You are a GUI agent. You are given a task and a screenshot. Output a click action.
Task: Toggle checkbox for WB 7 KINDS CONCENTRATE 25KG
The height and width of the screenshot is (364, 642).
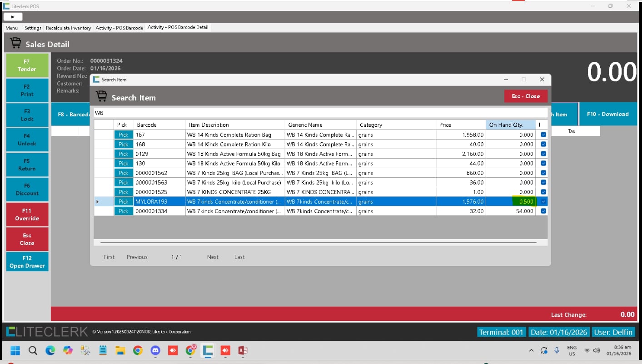pos(543,192)
